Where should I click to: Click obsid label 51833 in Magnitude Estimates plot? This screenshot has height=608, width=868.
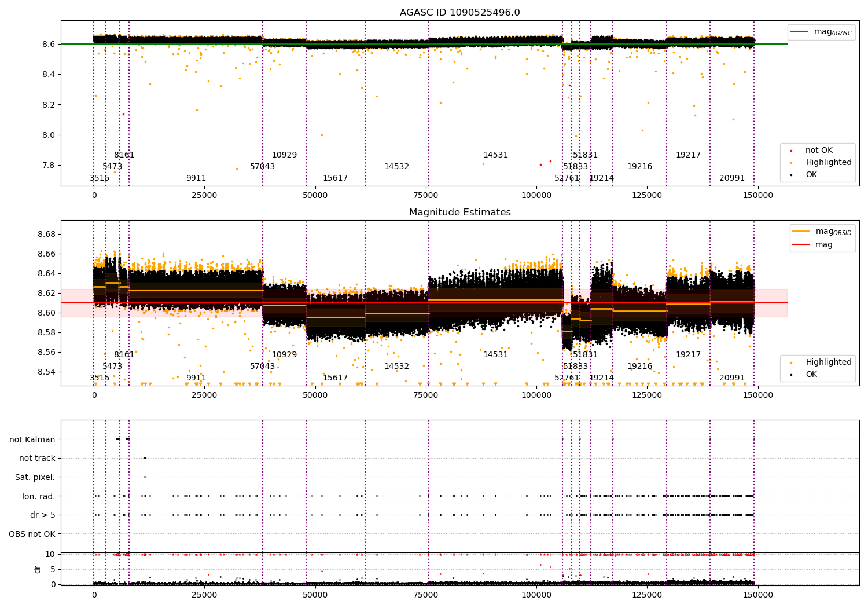tap(575, 367)
